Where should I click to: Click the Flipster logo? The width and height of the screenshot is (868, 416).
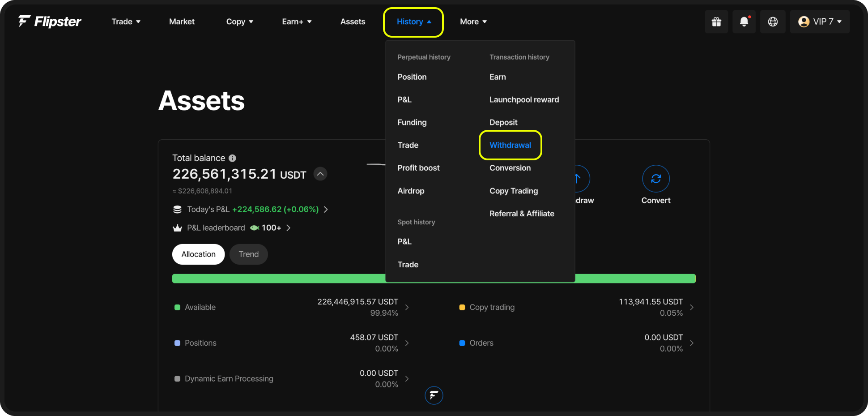pos(50,21)
